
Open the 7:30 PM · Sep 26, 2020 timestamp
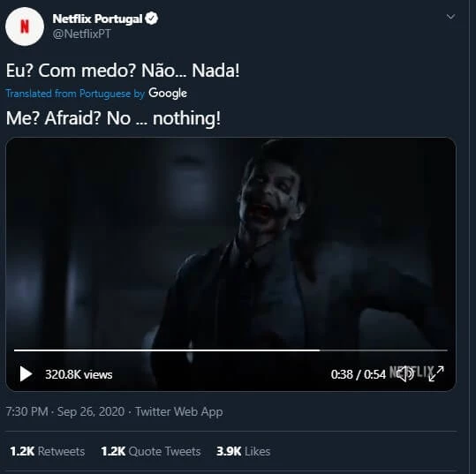(x=65, y=412)
